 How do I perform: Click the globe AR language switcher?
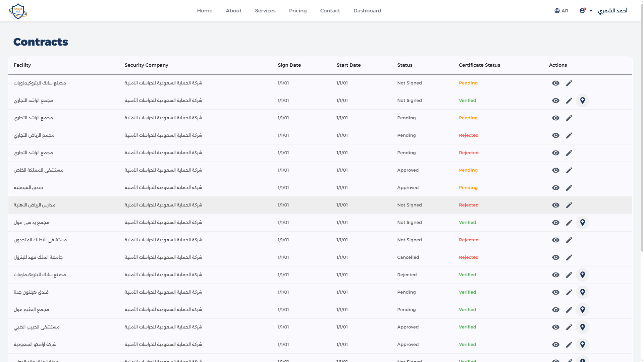561,11
